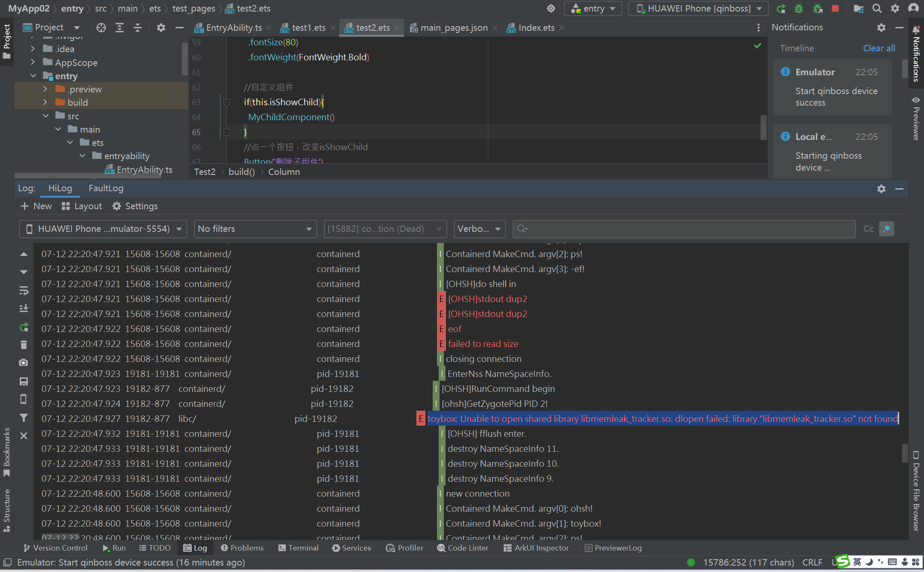Screen dimensions: 924x572
Task: Expand the AppScope folder
Action: (33, 62)
